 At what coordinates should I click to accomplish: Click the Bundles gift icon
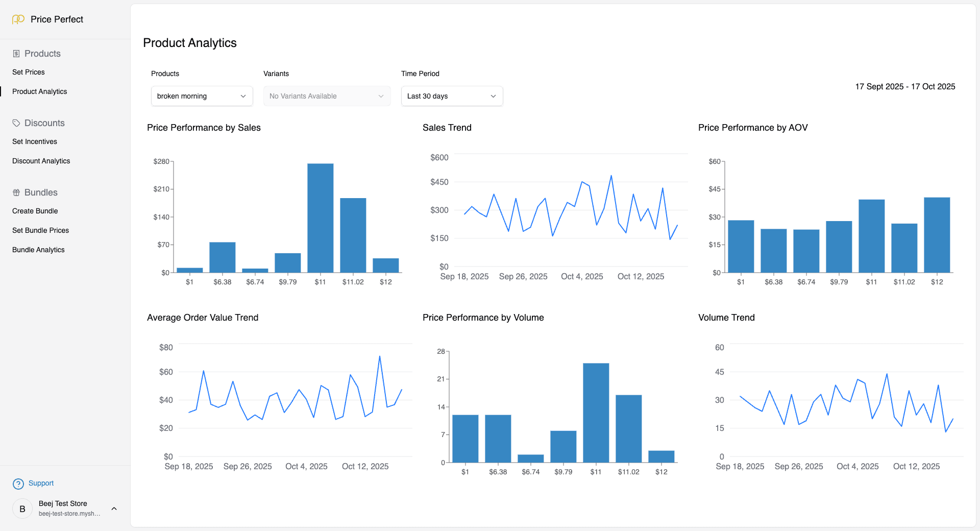point(16,192)
